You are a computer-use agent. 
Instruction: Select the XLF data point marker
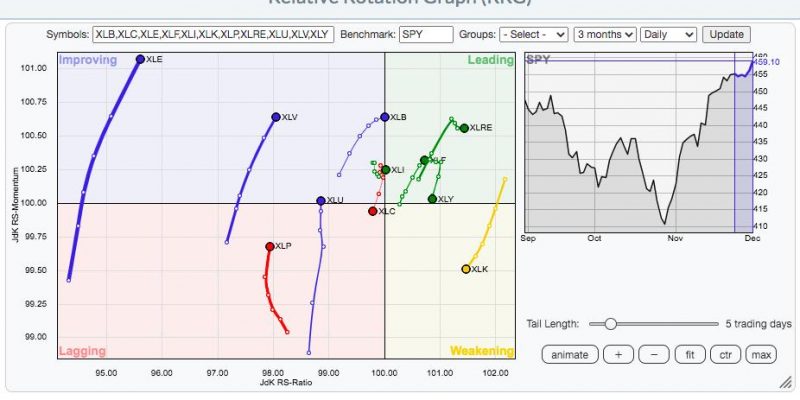(424, 160)
